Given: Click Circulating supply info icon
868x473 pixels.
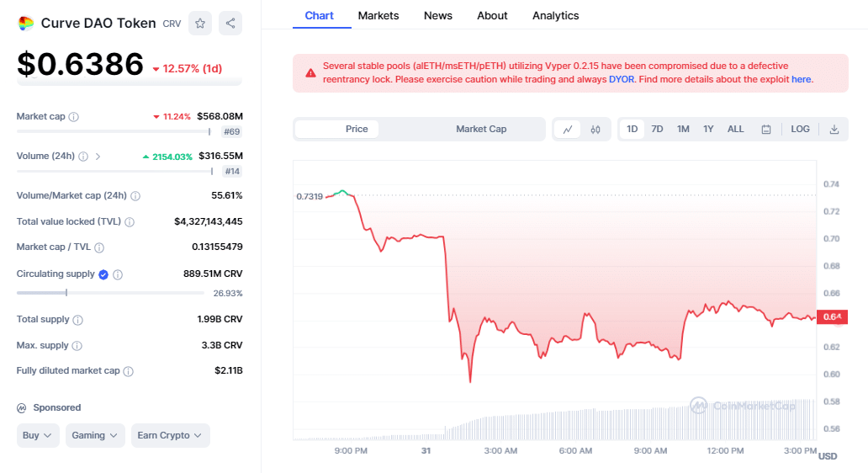Looking at the screenshot, I should 118,274.
